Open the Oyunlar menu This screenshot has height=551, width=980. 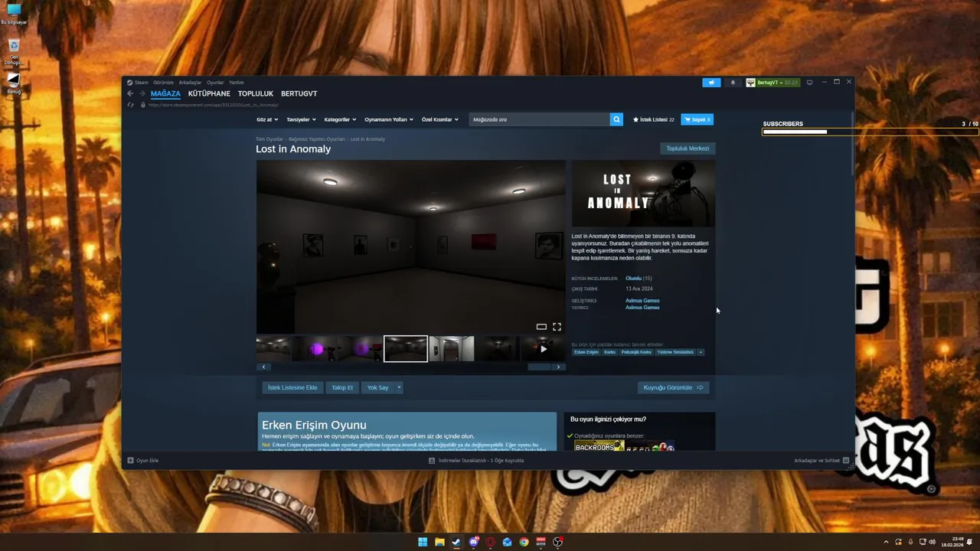pyautogui.click(x=215, y=82)
